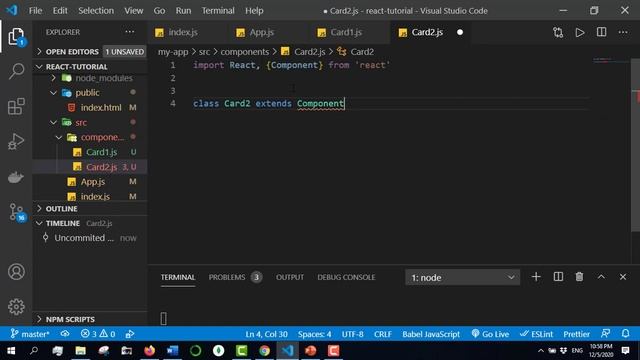Open Firefox from the Windows taskbar
Viewport: 640px width, 360px height.
tap(150, 351)
